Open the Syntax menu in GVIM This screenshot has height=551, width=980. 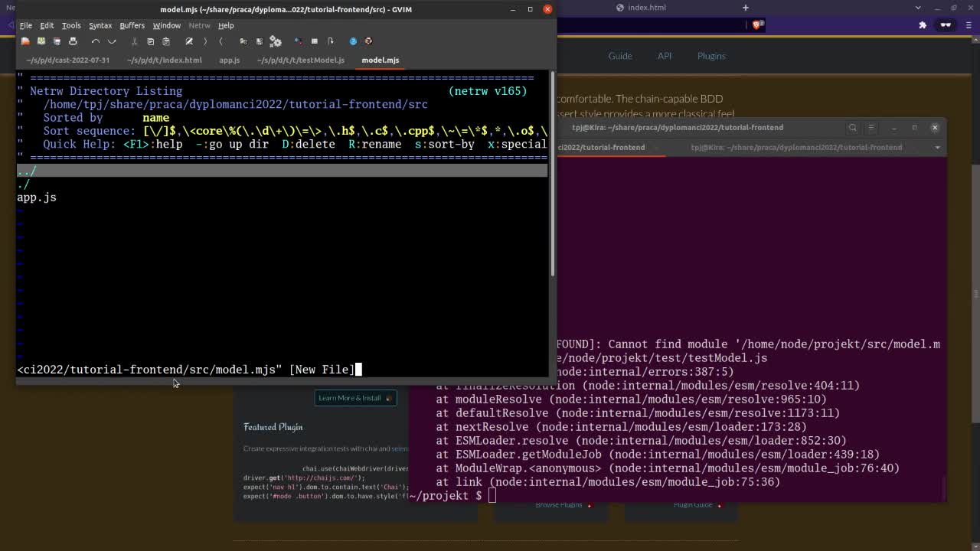100,25
